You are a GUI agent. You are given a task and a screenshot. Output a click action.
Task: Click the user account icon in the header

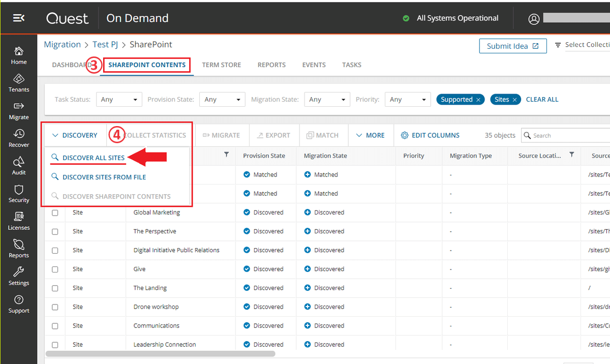(x=533, y=18)
